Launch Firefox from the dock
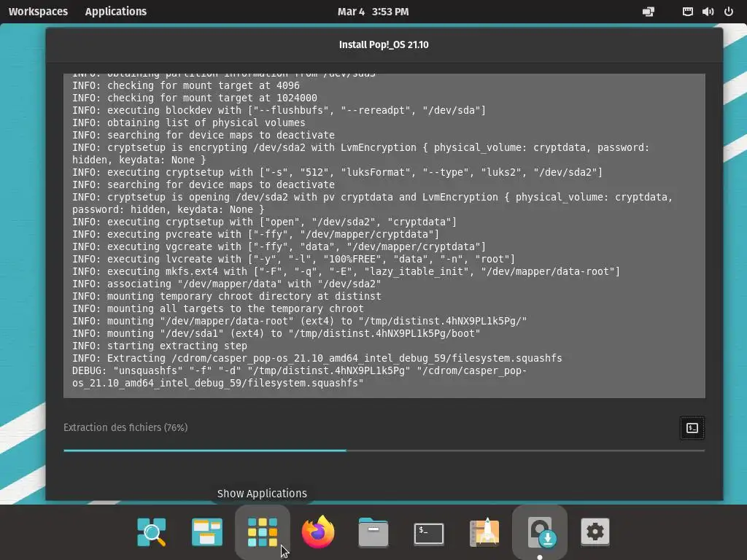 (x=318, y=532)
